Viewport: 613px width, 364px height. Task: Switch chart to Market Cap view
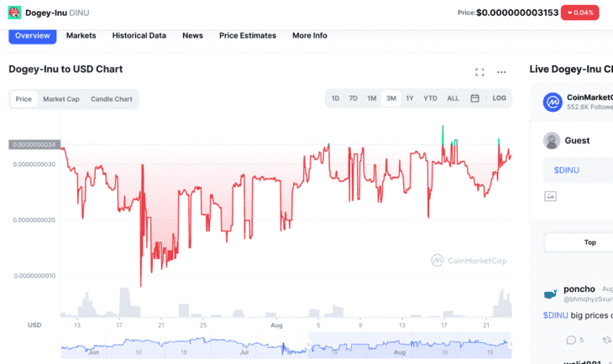tap(61, 99)
